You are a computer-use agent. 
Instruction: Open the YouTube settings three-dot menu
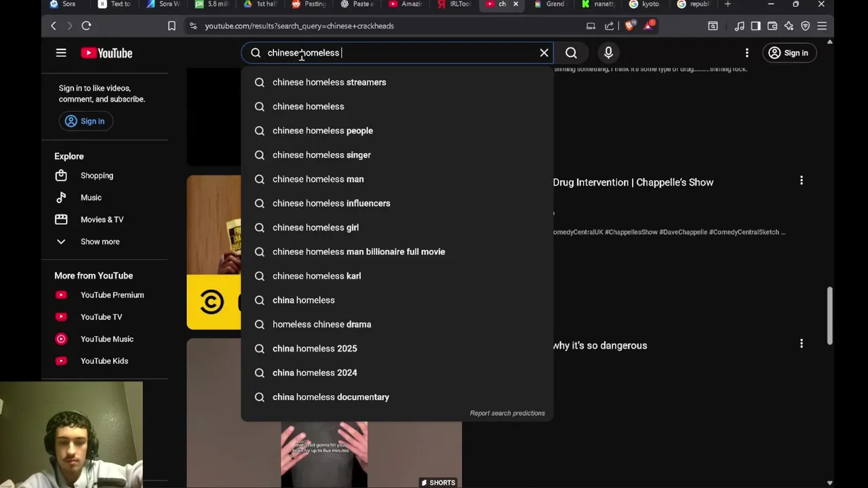click(747, 53)
